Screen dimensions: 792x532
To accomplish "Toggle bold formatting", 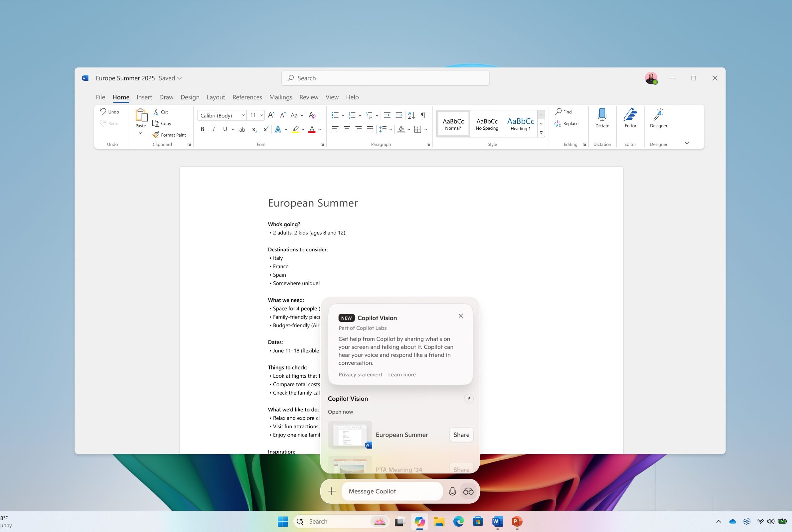I will (x=202, y=129).
